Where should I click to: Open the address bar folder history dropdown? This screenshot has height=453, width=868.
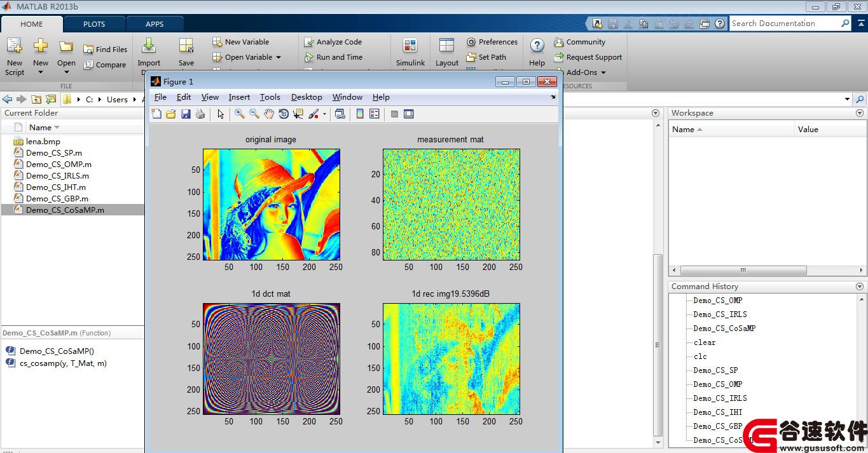pos(847,99)
